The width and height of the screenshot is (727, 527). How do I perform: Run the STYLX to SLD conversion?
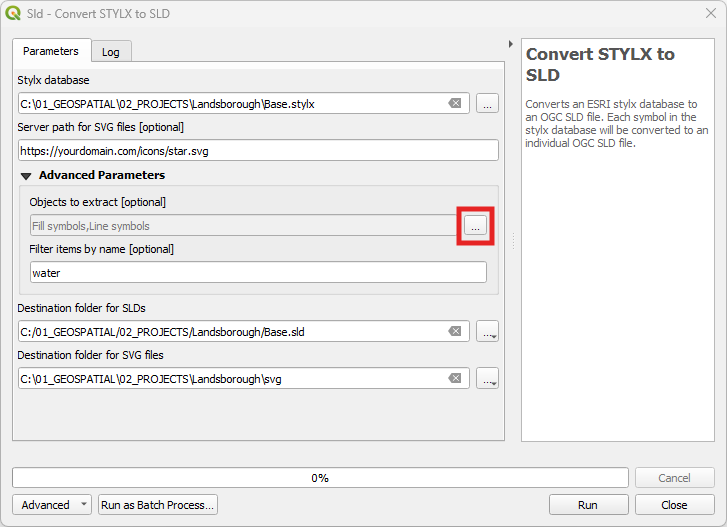click(588, 504)
